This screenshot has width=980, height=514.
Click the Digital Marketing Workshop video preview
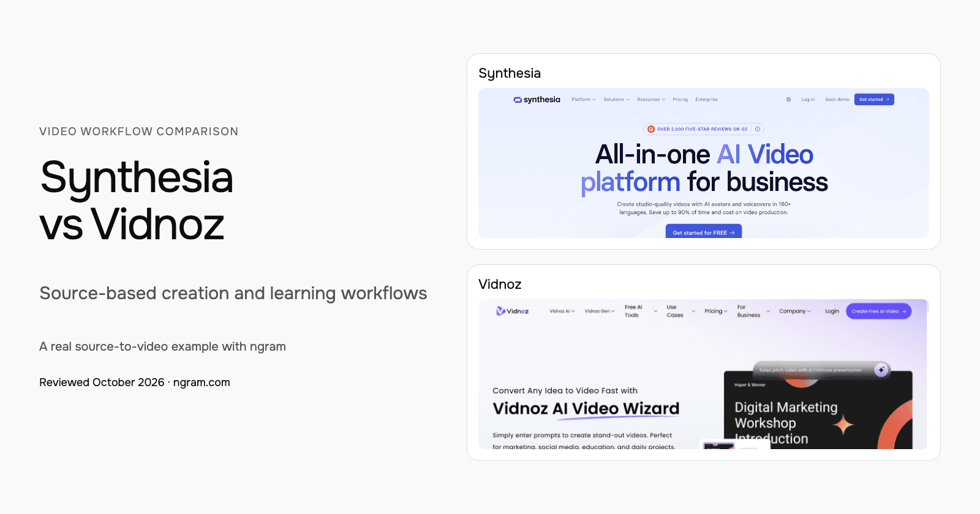click(x=818, y=411)
